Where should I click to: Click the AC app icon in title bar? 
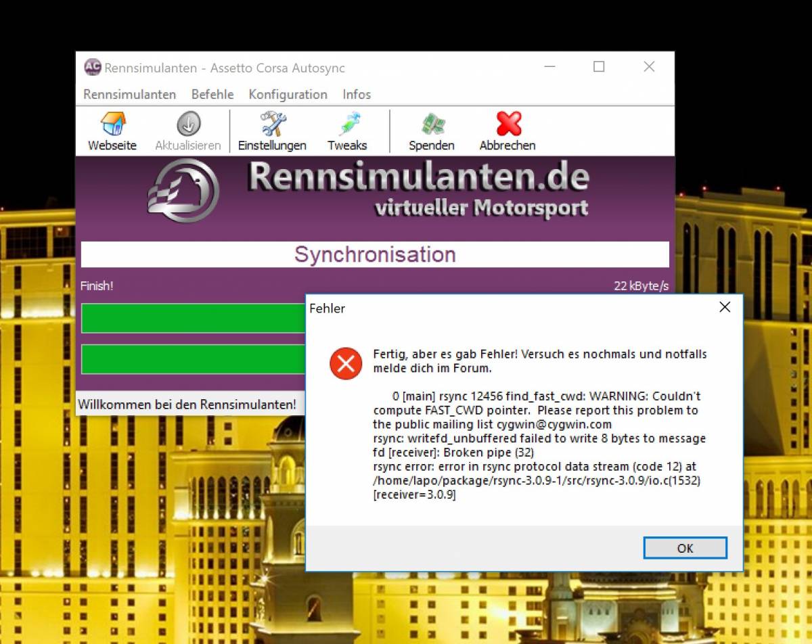(x=92, y=68)
